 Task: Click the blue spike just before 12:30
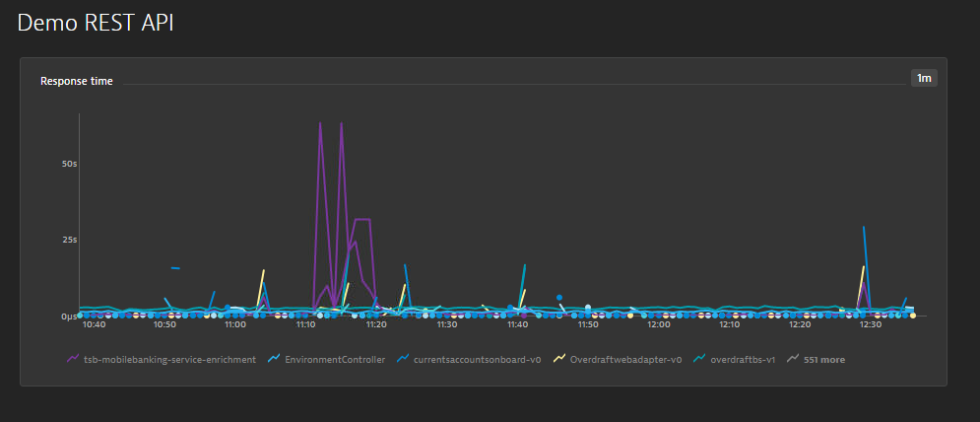864,228
